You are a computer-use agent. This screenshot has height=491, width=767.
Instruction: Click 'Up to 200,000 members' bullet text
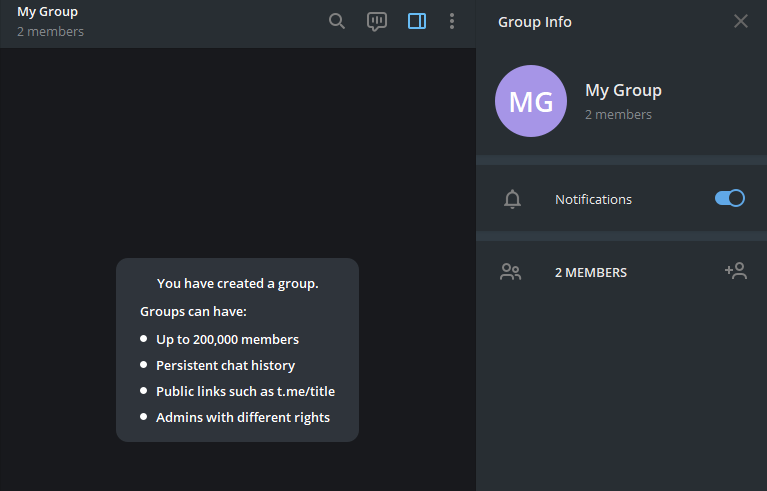(227, 339)
